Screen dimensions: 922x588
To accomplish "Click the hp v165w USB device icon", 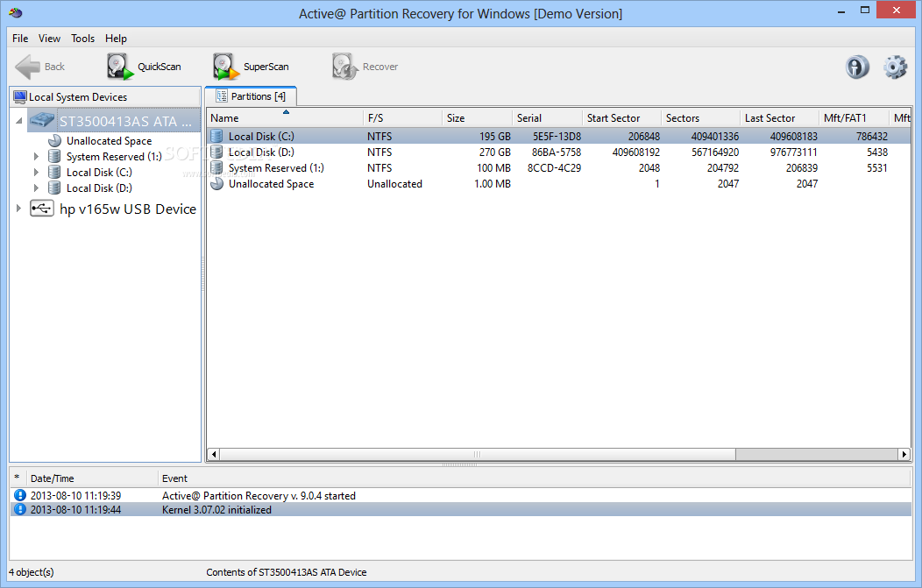I will click(x=42, y=209).
